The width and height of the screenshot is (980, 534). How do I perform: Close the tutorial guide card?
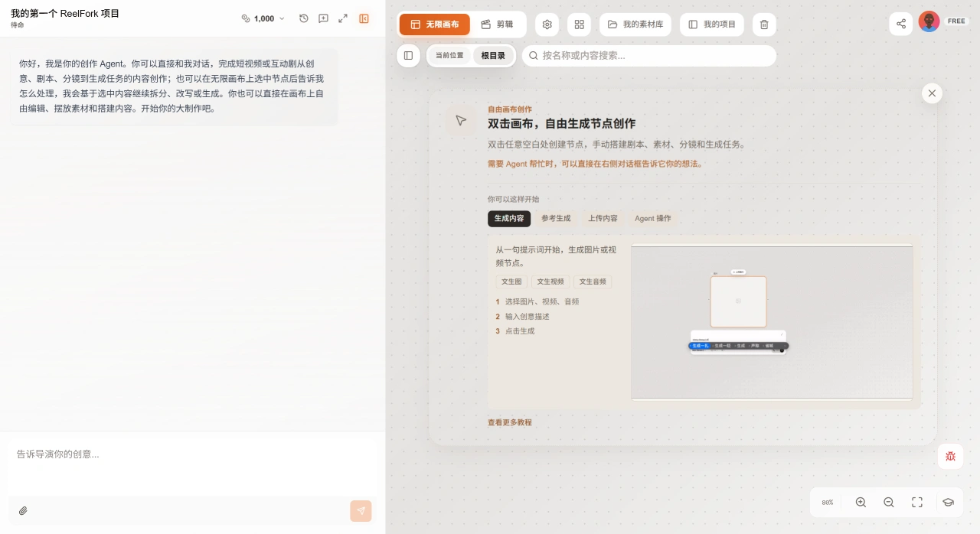coord(932,93)
